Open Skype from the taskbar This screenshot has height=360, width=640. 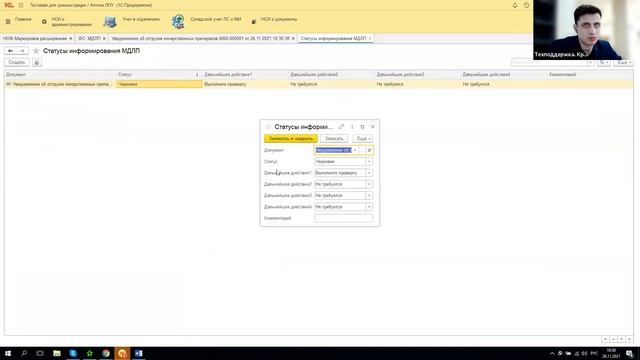(73, 353)
